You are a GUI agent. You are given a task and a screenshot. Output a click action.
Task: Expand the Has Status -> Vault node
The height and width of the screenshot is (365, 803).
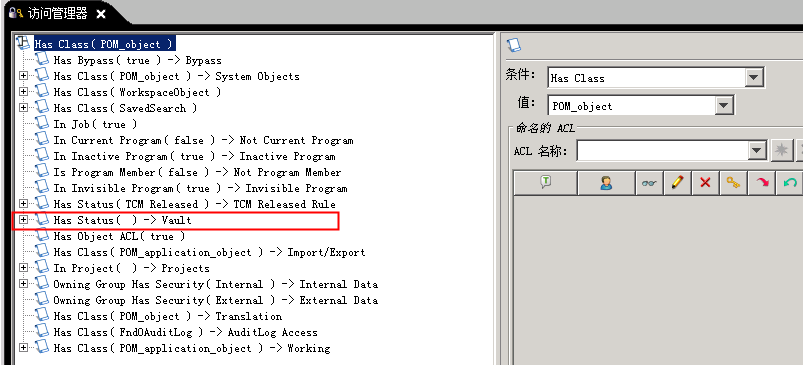pyautogui.click(x=23, y=220)
